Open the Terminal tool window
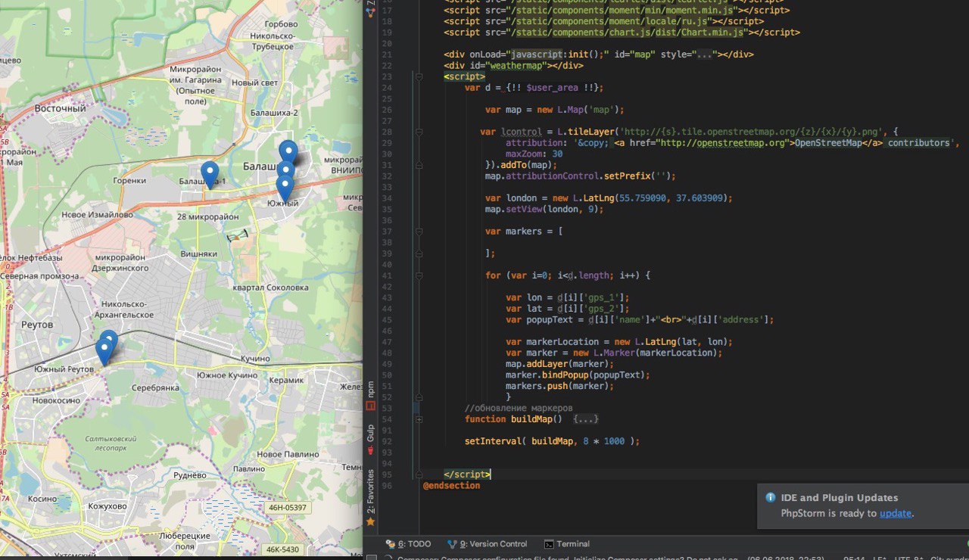969x560 pixels. [567, 544]
